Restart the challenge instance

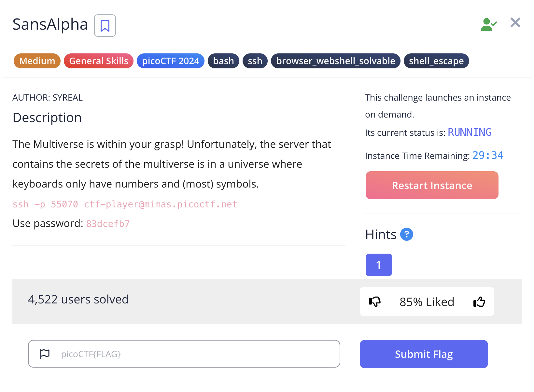point(432,185)
